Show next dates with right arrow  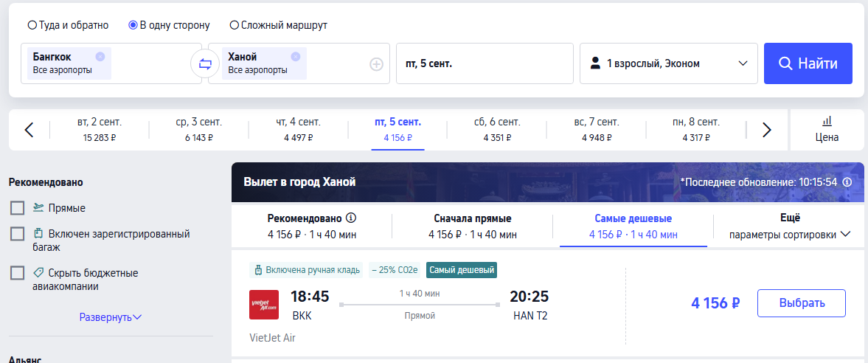[x=767, y=130]
